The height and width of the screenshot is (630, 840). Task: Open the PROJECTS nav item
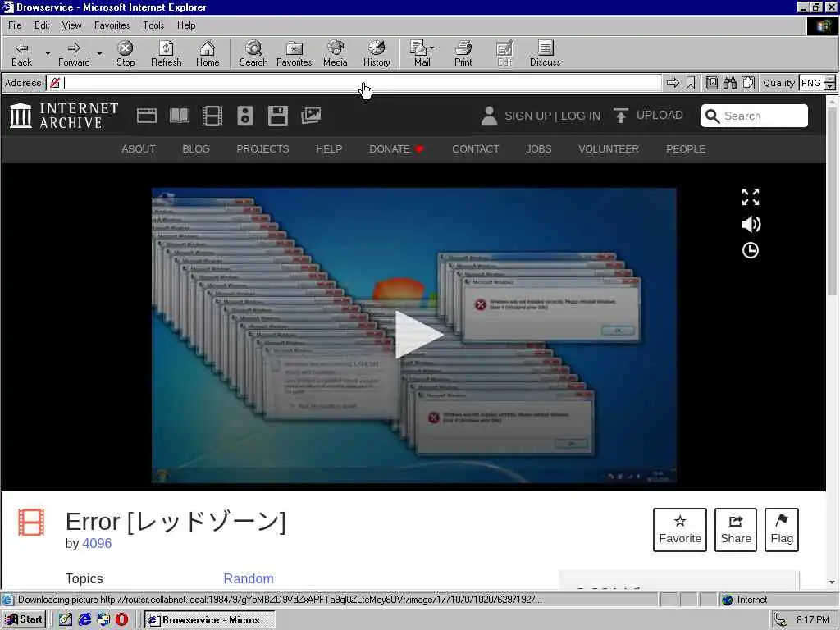coord(262,149)
